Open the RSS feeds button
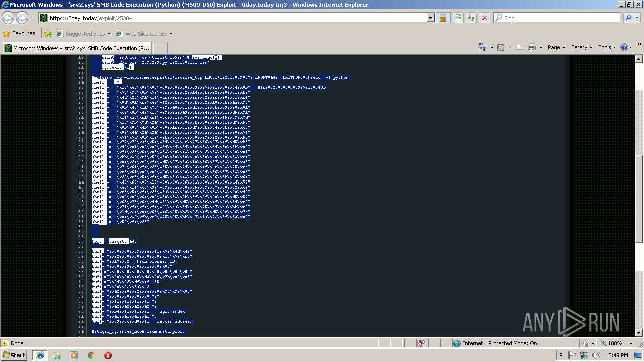 pyautogui.click(x=501, y=47)
